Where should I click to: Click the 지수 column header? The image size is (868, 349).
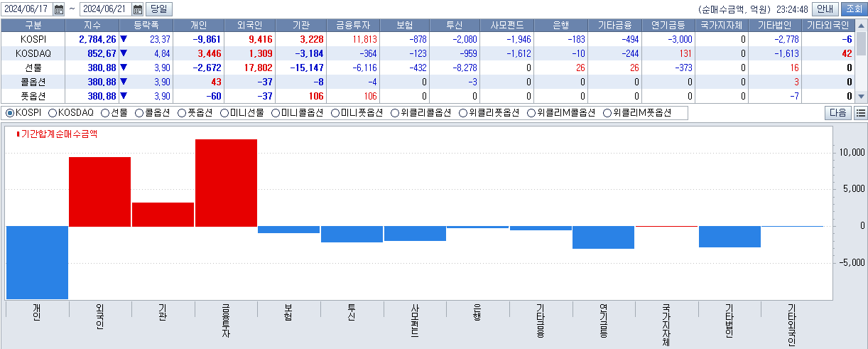92,25
